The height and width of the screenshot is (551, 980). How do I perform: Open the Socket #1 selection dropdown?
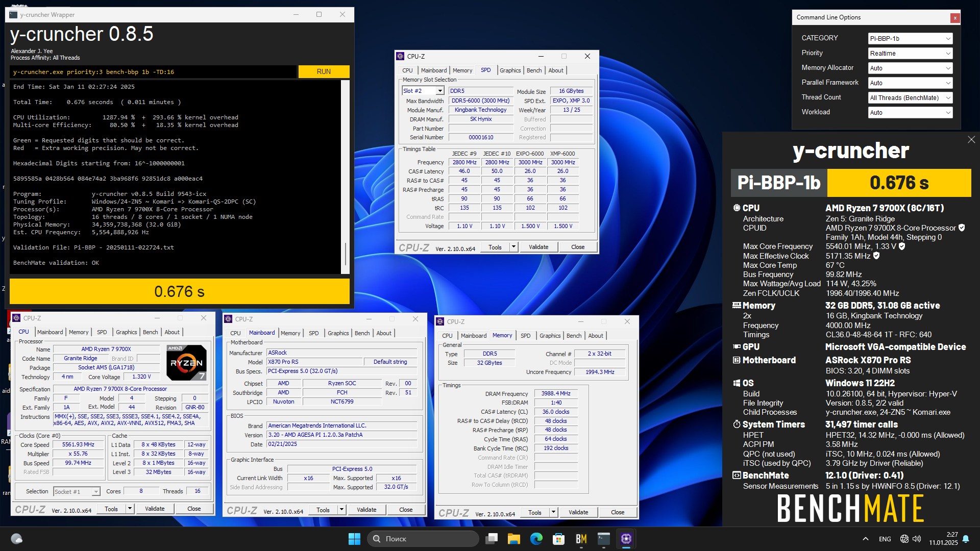(x=77, y=492)
